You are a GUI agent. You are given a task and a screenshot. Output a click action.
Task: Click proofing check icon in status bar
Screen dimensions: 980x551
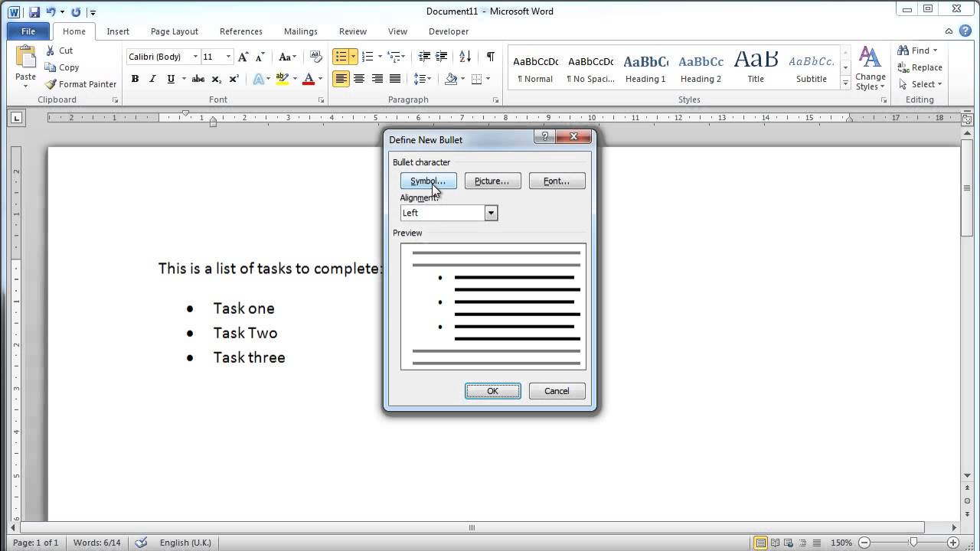pyautogui.click(x=141, y=543)
